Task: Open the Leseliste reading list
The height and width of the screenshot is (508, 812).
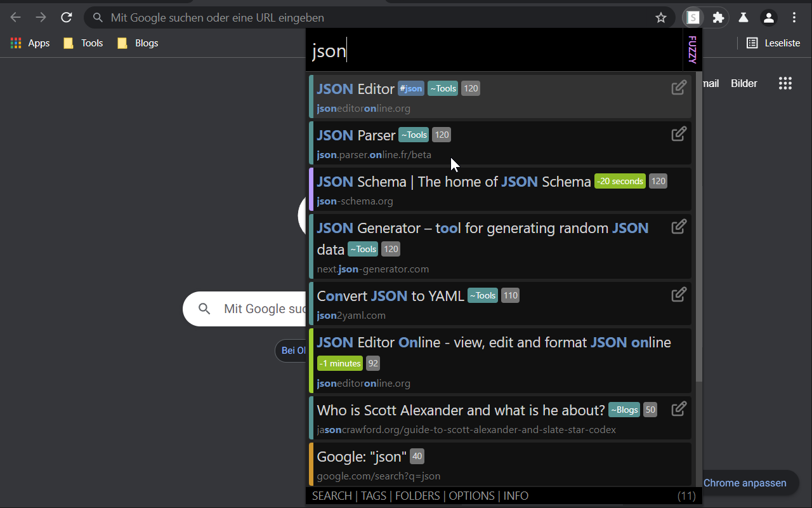Action: click(x=773, y=43)
